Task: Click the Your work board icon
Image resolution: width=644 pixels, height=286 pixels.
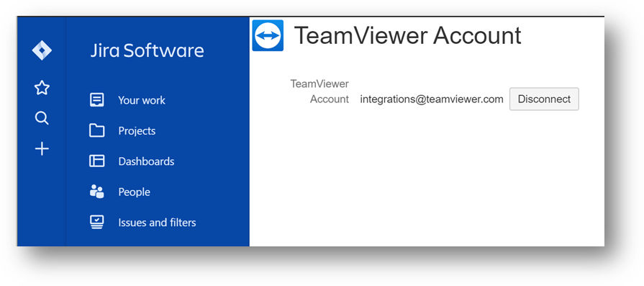Action: pos(97,100)
